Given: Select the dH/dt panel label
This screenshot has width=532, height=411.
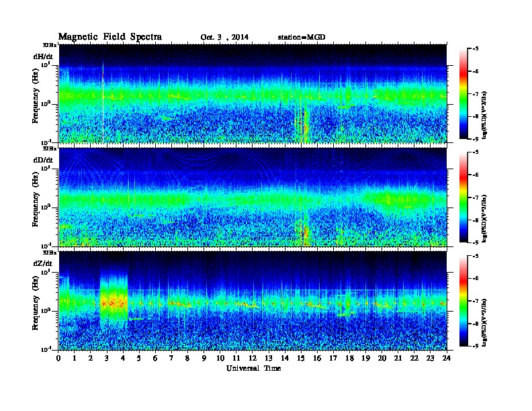Looking at the screenshot, I should coord(43,56).
